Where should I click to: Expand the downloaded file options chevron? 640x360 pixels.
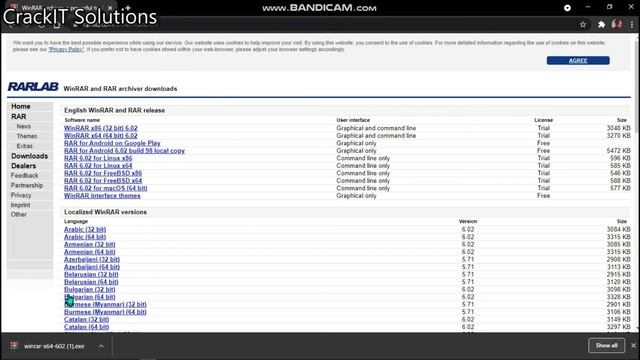pyautogui.click(x=101, y=346)
